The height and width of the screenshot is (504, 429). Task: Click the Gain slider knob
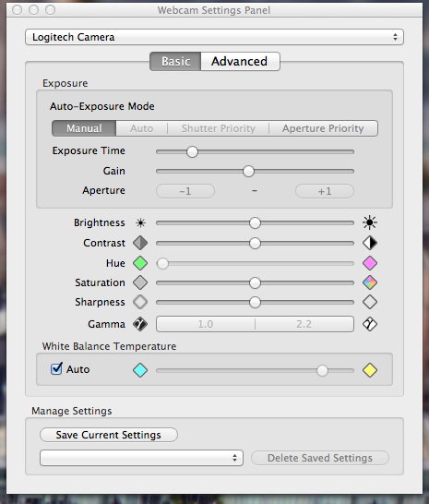point(248,172)
